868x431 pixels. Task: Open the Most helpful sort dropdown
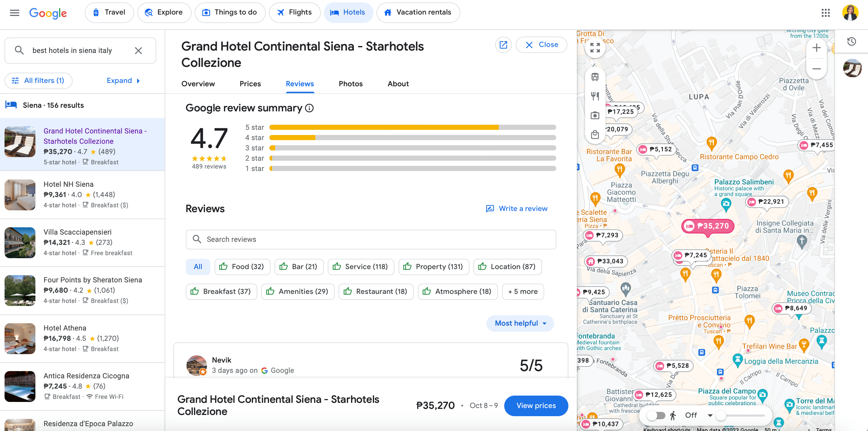(520, 323)
